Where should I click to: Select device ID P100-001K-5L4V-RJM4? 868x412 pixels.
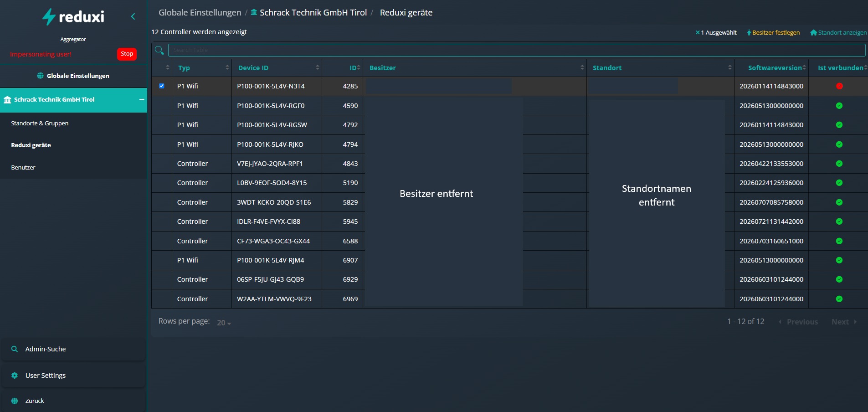pyautogui.click(x=271, y=260)
